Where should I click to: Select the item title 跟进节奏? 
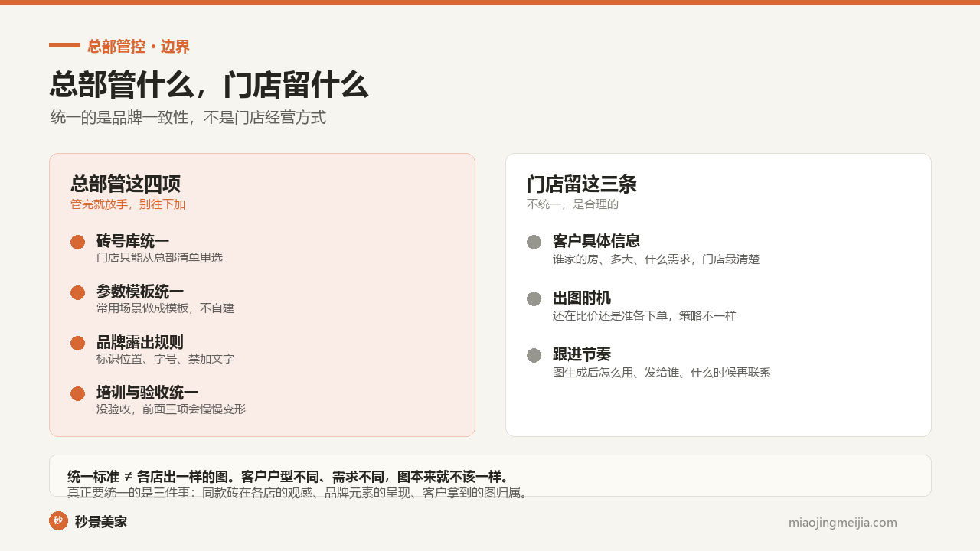coord(582,354)
